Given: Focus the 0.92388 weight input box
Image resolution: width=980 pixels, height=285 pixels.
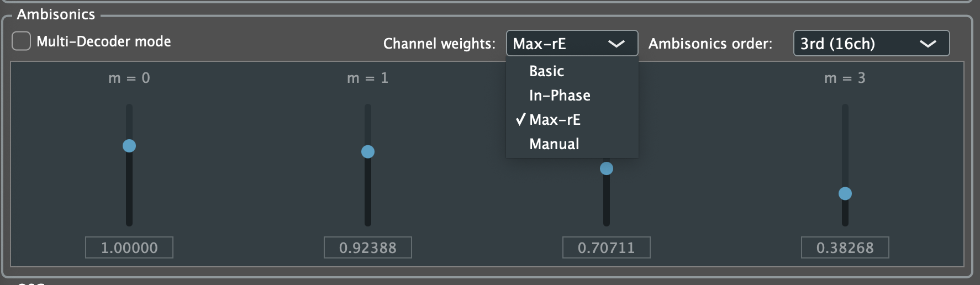Looking at the screenshot, I should [x=368, y=247].
